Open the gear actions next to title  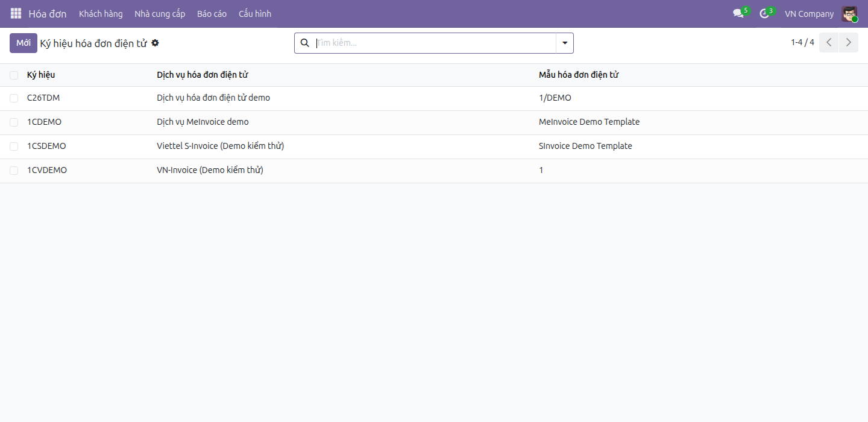(x=155, y=43)
